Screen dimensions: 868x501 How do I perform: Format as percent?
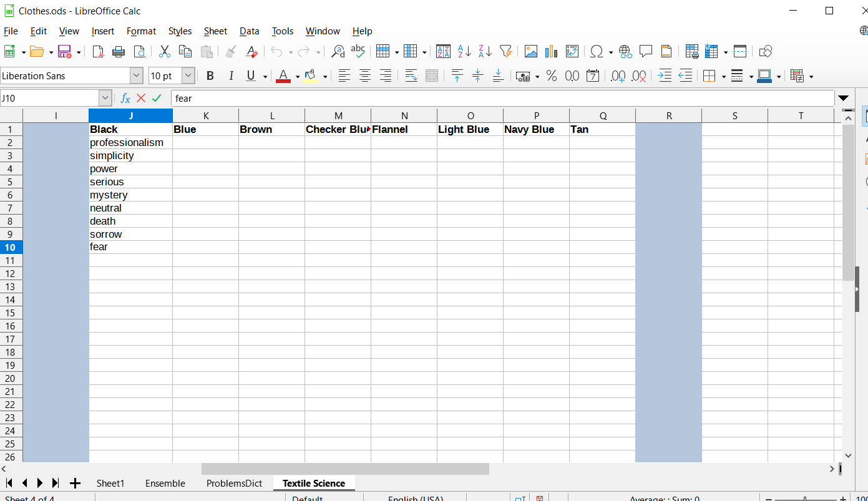(x=552, y=76)
